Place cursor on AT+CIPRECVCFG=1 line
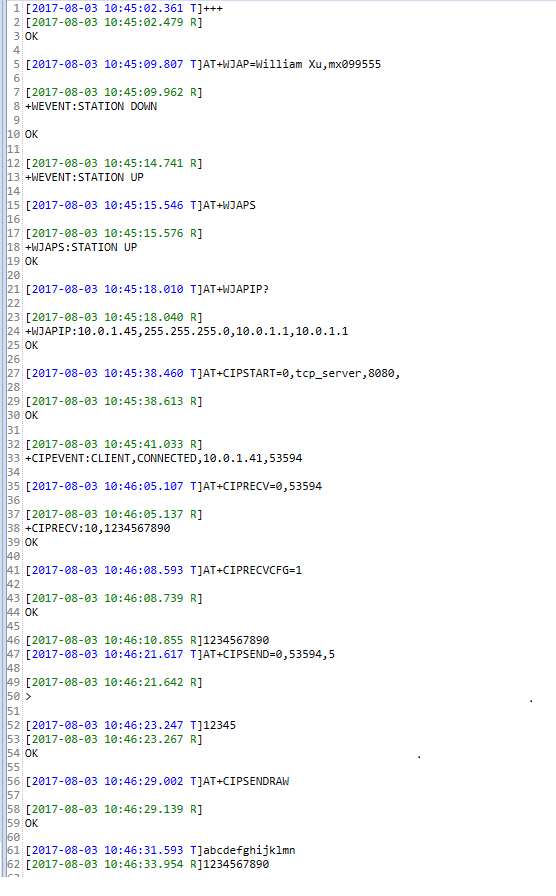The height and width of the screenshot is (896, 556). [163, 570]
